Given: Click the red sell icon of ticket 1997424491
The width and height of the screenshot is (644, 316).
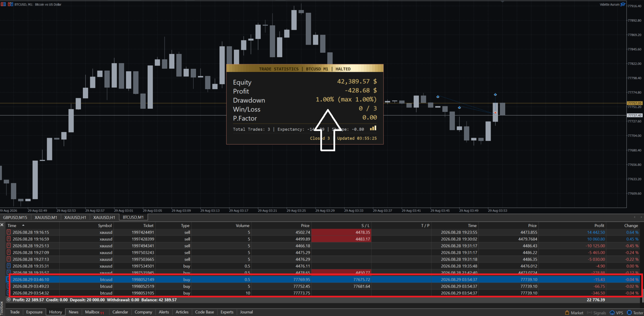Looking at the screenshot, I should [9, 232].
